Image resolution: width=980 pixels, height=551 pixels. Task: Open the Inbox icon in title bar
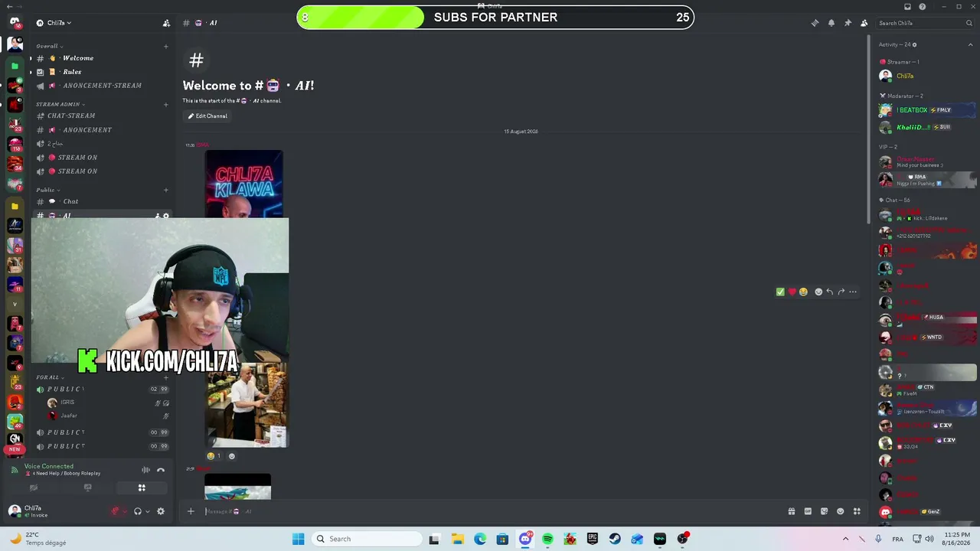[907, 7]
